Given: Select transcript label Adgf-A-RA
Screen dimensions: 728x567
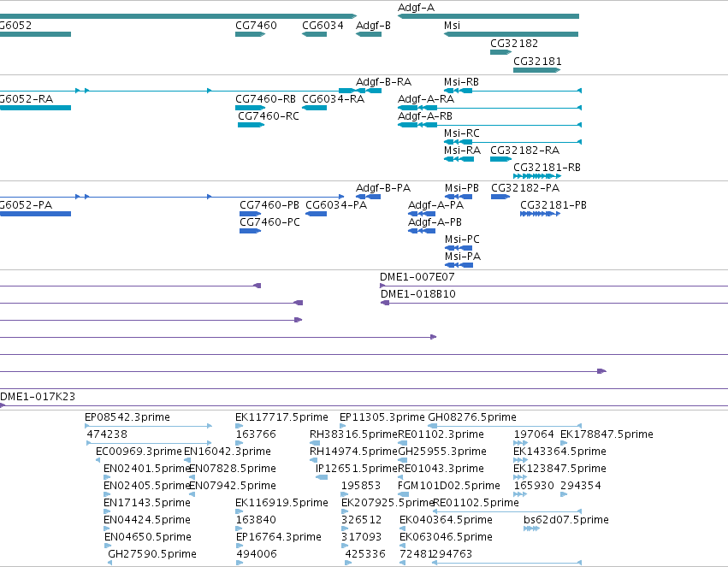Looking at the screenshot, I should [x=426, y=99].
